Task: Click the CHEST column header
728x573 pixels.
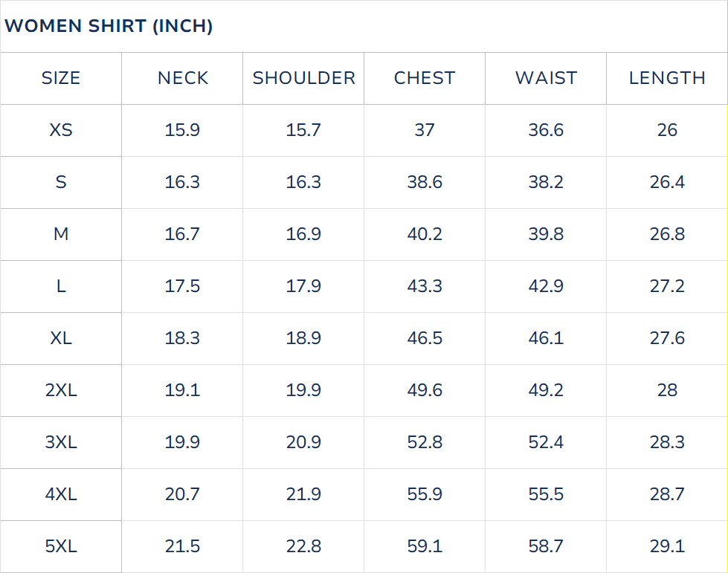Action: coord(425,78)
